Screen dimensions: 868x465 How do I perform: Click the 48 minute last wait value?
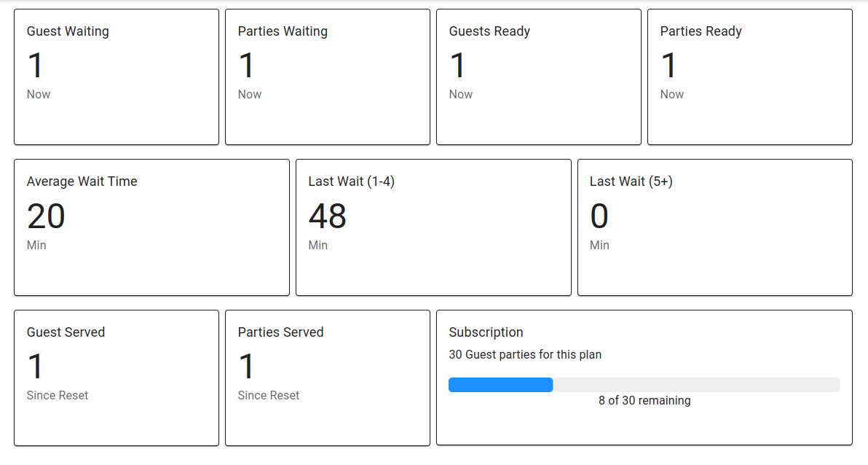tap(328, 216)
